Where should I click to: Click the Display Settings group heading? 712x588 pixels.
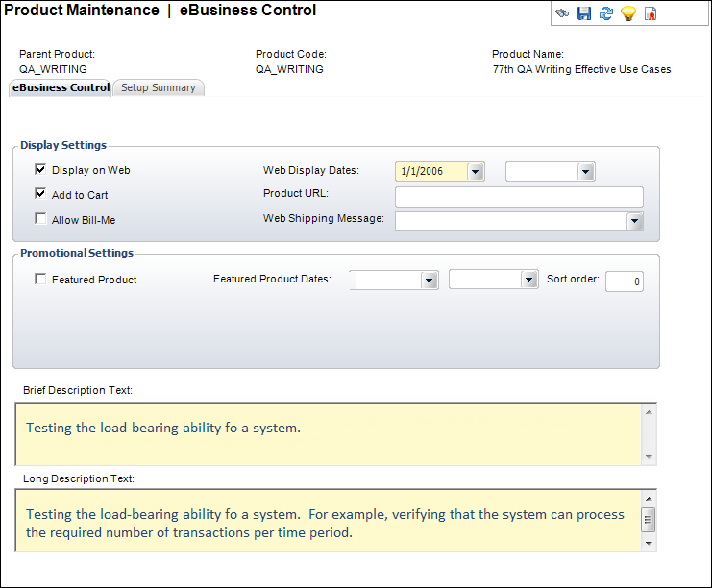(63, 145)
